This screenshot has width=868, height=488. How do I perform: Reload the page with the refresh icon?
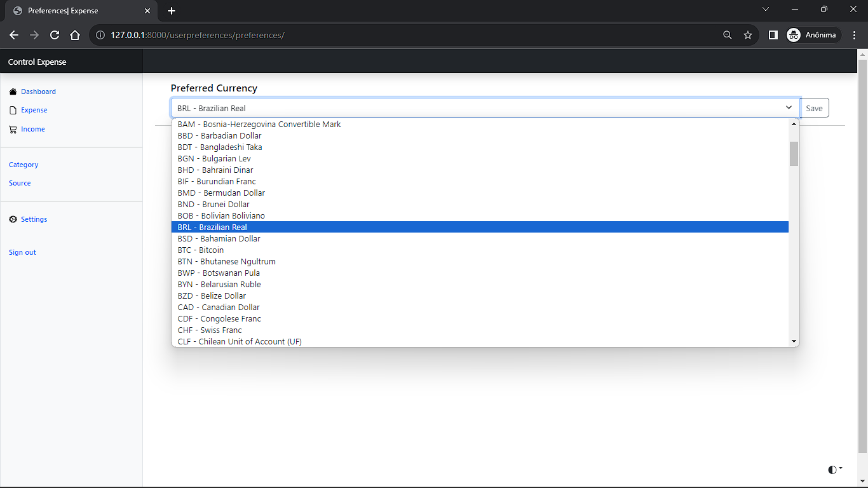point(55,35)
